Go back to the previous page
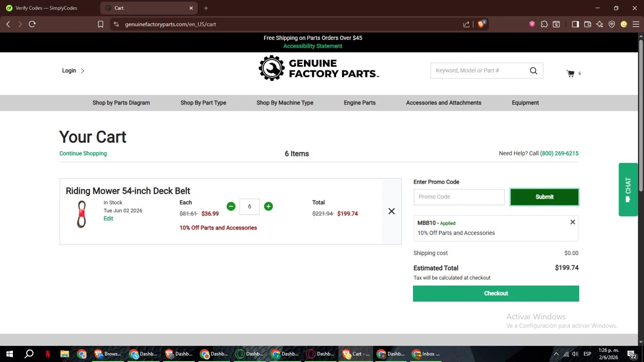The height and width of the screenshot is (362, 644). [x=8, y=24]
